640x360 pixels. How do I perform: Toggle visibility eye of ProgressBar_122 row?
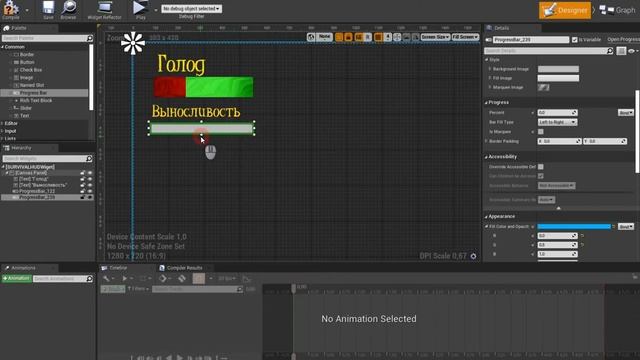[x=90, y=191]
